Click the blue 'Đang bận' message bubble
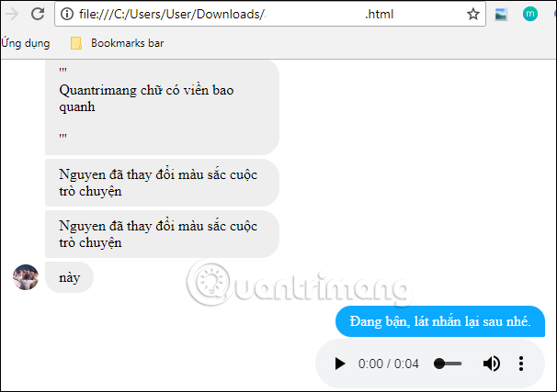 click(x=440, y=321)
